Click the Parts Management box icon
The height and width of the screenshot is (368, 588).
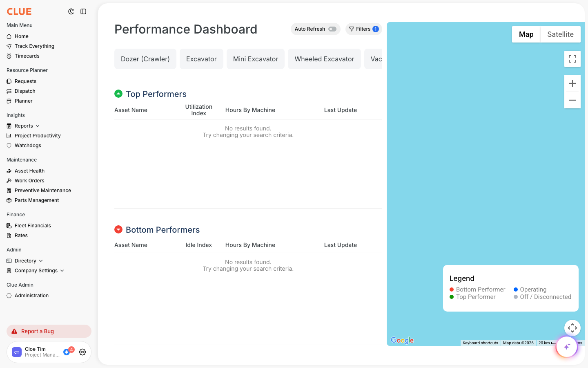pyautogui.click(x=9, y=200)
